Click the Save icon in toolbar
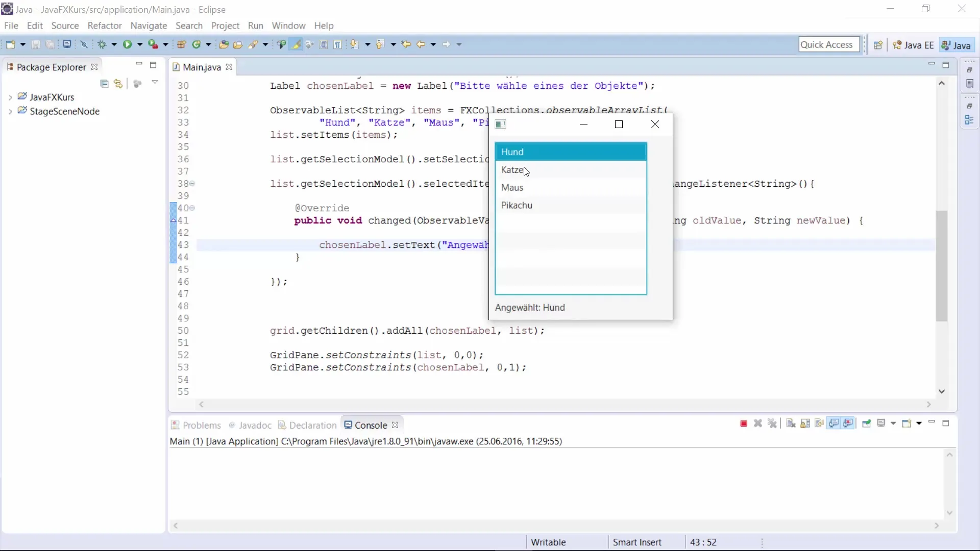This screenshot has width=980, height=551. (36, 44)
